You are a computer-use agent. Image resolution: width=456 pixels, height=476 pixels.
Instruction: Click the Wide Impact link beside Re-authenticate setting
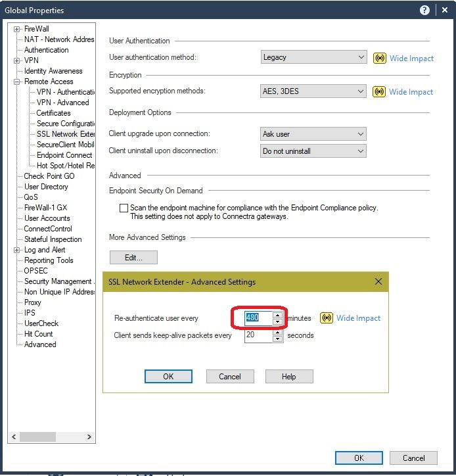(358, 318)
